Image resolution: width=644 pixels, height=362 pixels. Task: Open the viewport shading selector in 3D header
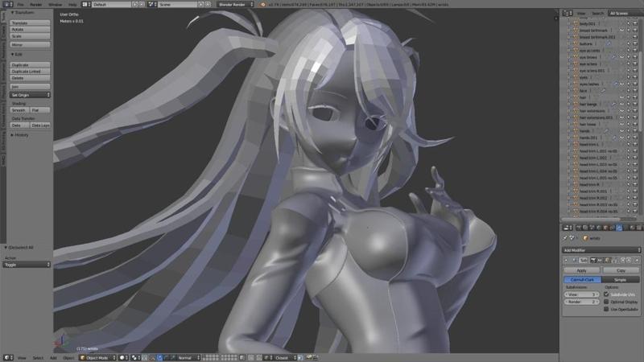[124, 357]
